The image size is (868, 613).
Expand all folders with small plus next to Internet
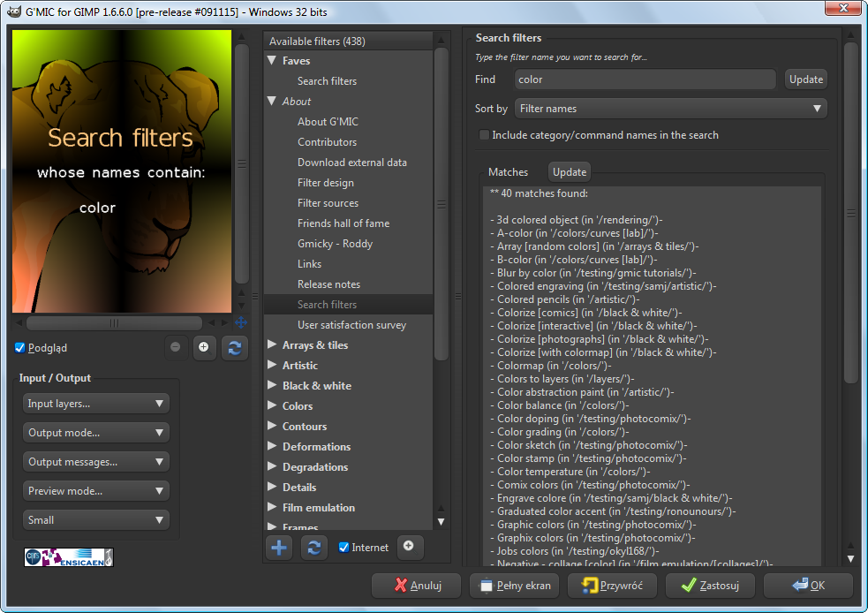[409, 547]
